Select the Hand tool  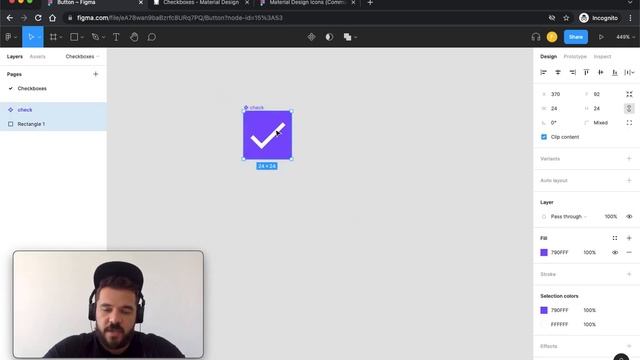tap(134, 37)
